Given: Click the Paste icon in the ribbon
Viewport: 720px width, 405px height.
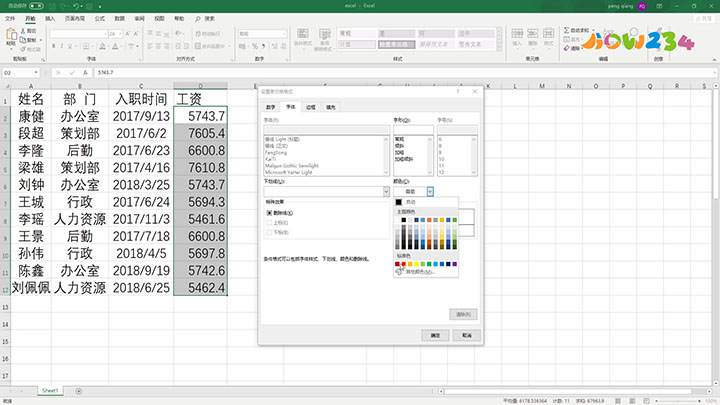Looking at the screenshot, I should (11, 34).
